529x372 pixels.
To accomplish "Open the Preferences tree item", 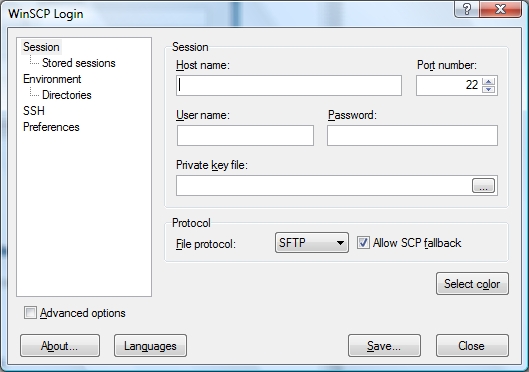I will pyautogui.click(x=51, y=127).
